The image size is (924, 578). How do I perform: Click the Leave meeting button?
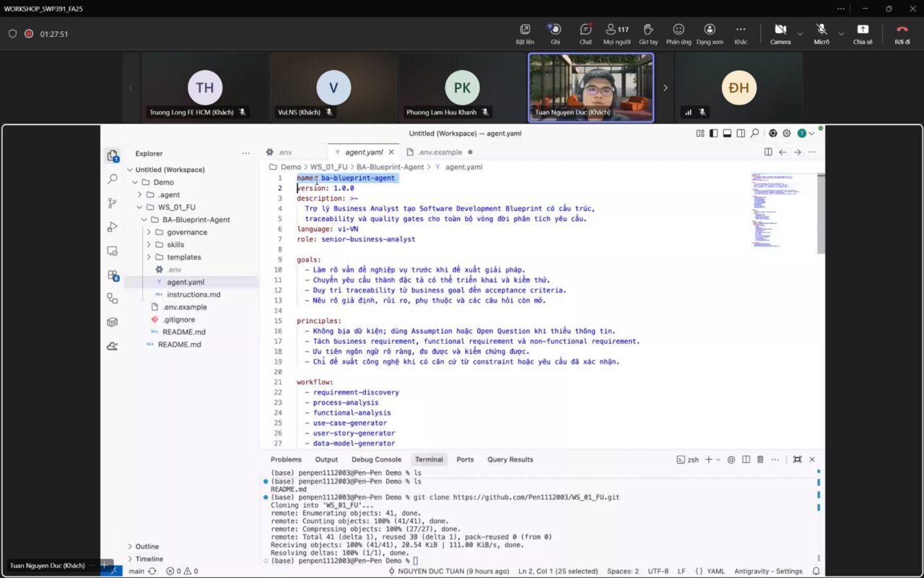(x=902, y=33)
